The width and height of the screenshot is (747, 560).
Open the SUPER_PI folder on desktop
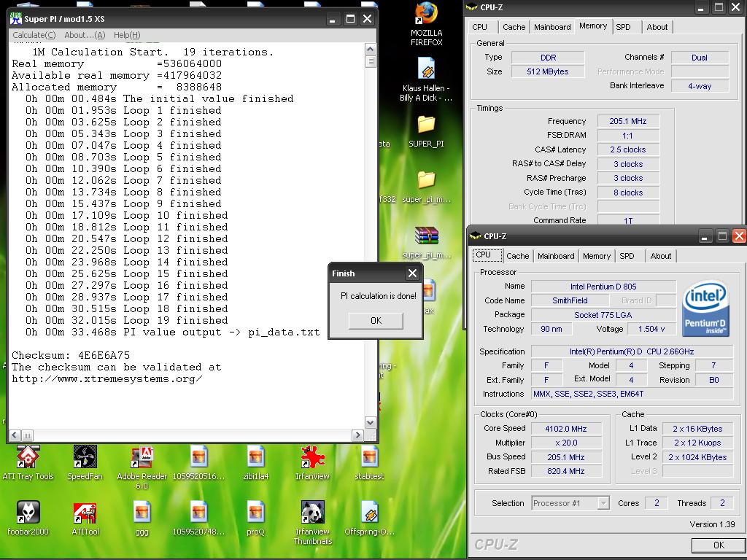pyautogui.click(x=426, y=125)
